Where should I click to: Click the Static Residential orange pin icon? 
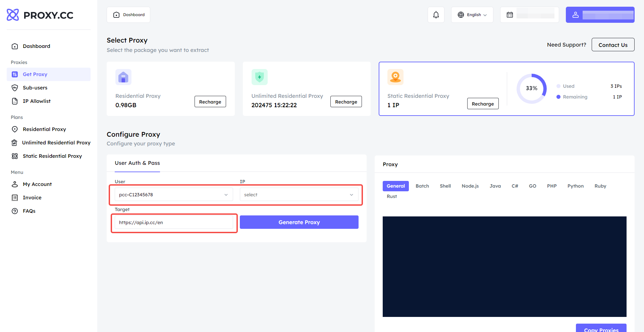(395, 77)
